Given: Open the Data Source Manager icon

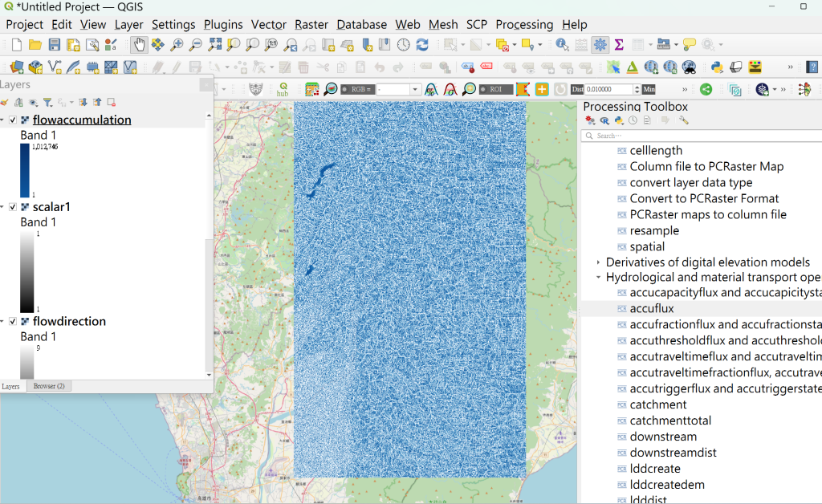Looking at the screenshot, I should click(17, 67).
